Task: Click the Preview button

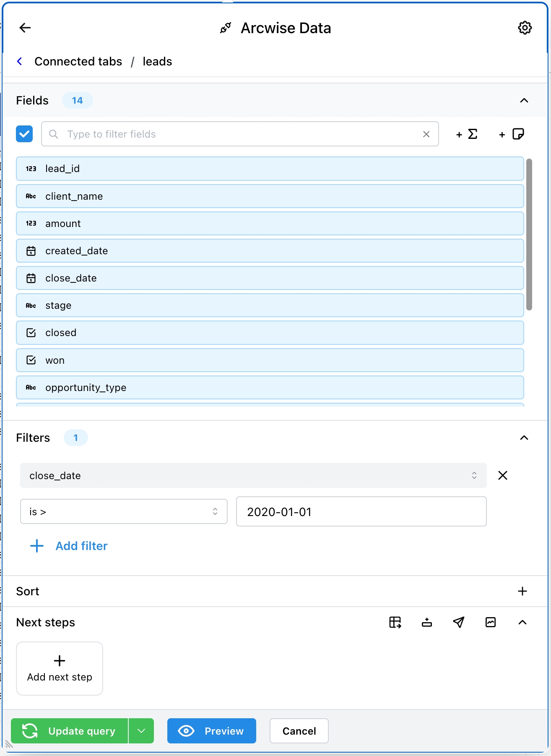Action: pyautogui.click(x=211, y=731)
